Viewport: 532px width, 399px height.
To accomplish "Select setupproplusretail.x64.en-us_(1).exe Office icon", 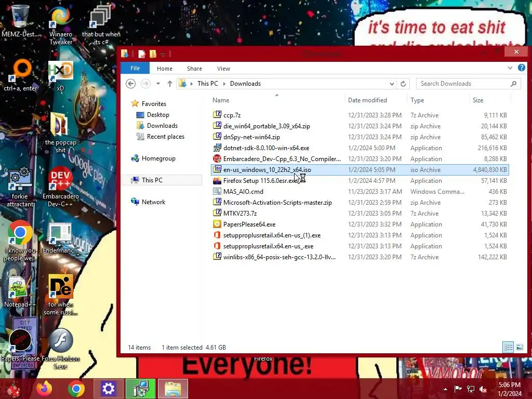I will pos(217,235).
